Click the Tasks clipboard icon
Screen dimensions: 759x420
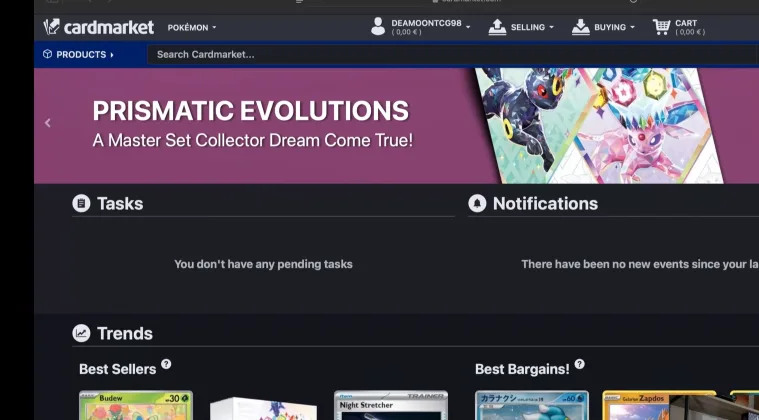81,203
